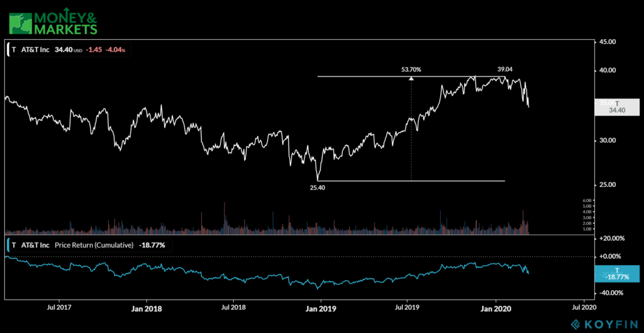This screenshot has width=644, height=333.
Task: Click the 6.0B volume axis label
Action: [586, 200]
